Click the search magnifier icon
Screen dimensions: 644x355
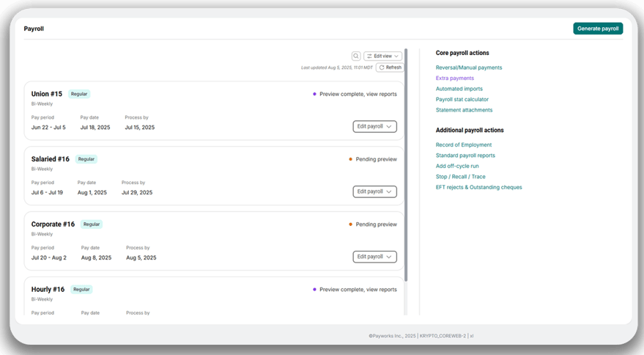tap(356, 56)
